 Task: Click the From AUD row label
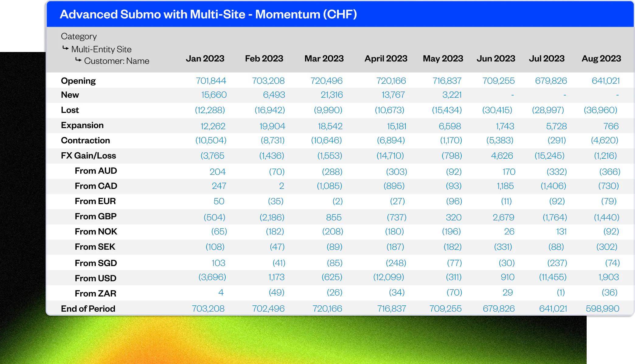click(96, 171)
